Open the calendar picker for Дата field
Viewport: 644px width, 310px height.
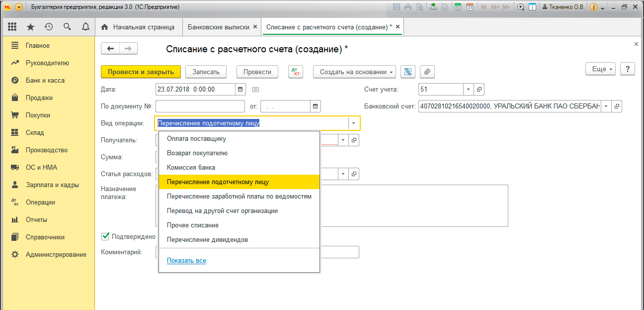coord(241,90)
